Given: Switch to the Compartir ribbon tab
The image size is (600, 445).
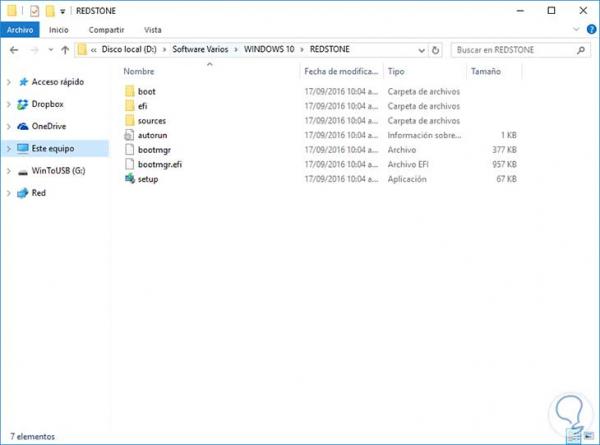Looking at the screenshot, I should pos(106,30).
